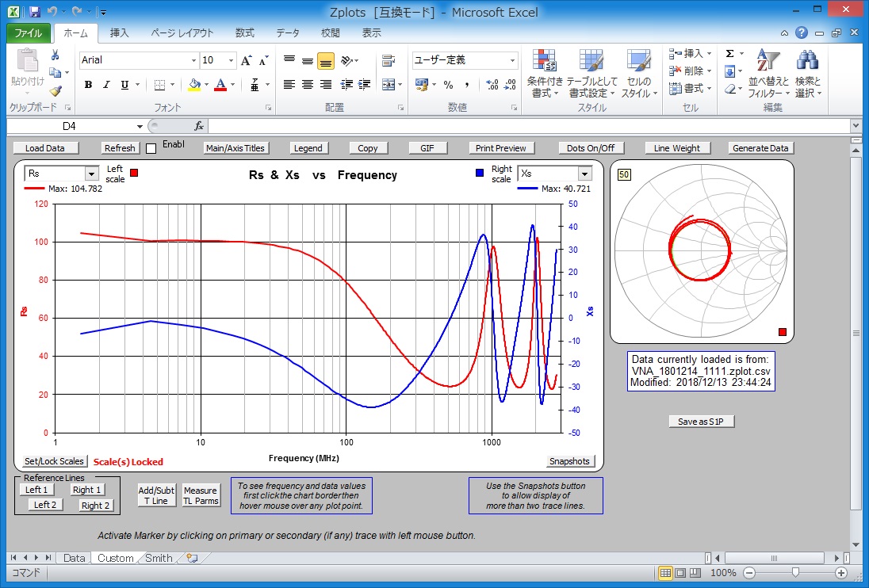Switch to the データ ribbon tab
The width and height of the screenshot is (869, 588).
coord(288,33)
